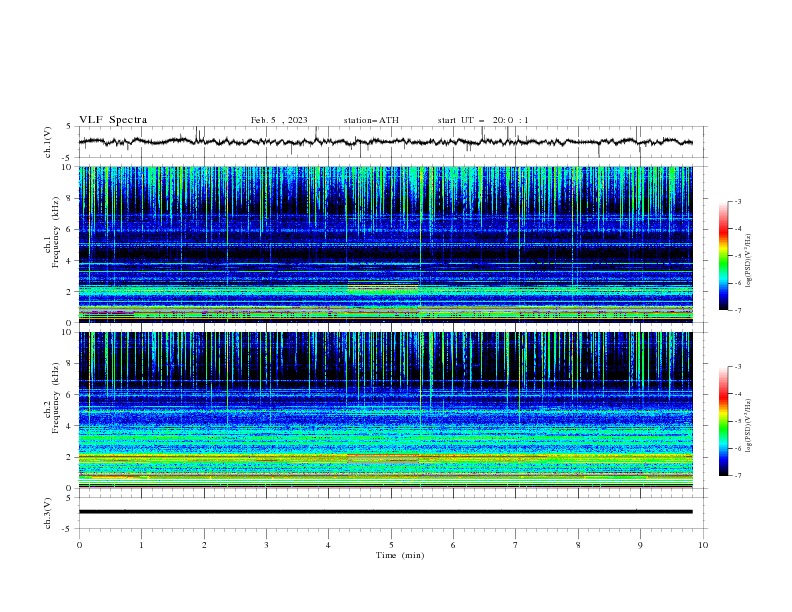Click the "ch.1(V)" waveform axis label
Screen dimensions: 792x612
pyautogui.click(x=48, y=142)
